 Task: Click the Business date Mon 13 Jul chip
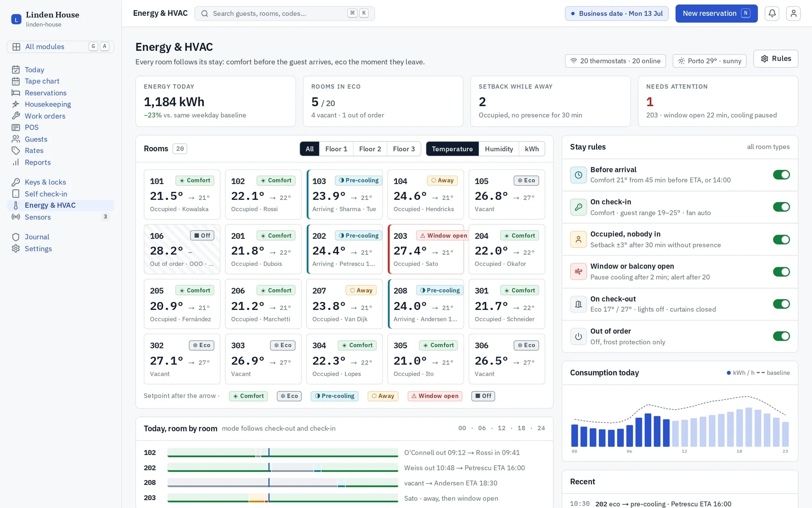click(x=616, y=13)
